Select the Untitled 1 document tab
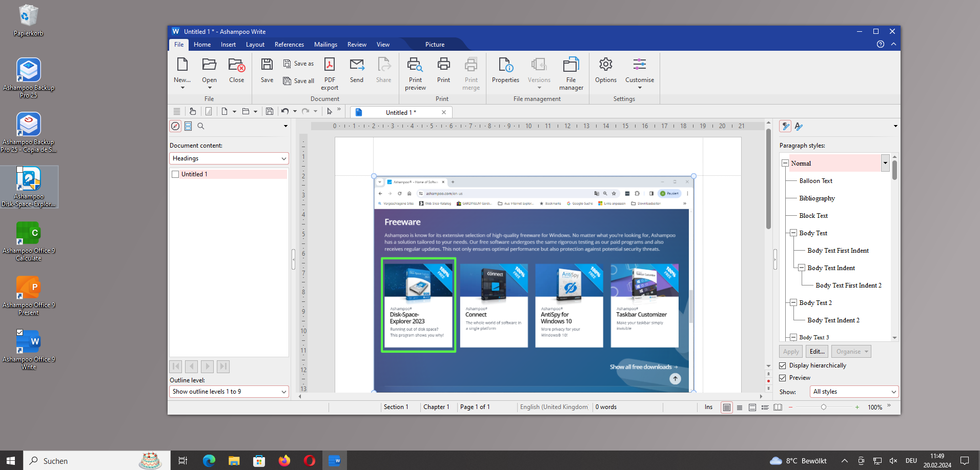The width and height of the screenshot is (980, 470). click(x=401, y=112)
